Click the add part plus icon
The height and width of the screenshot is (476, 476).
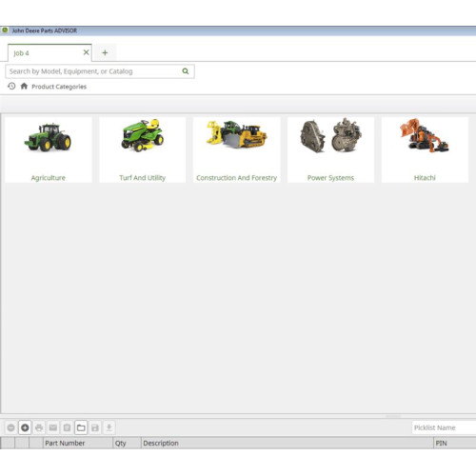click(25, 427)
